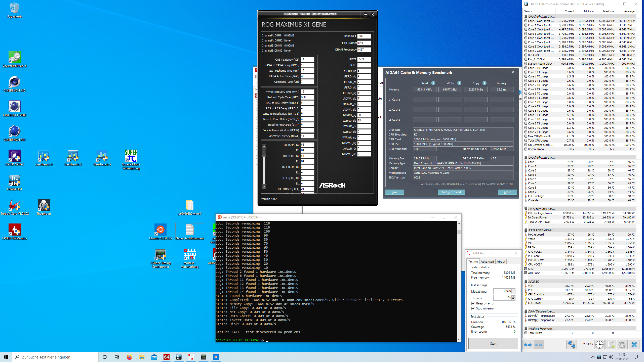
Task: Open AIDA64 from the taskbar
Action: pos(166,357)
